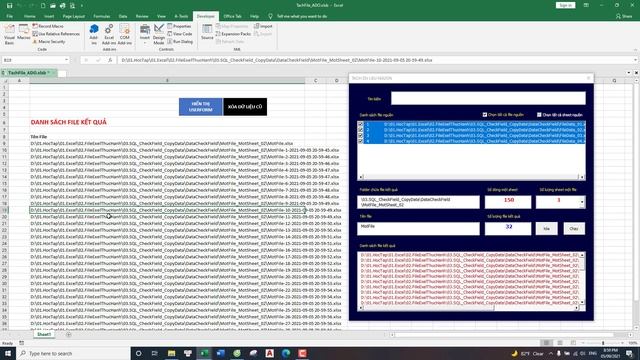Open the Windows Start menu
The width and height of the screenshot is (640, 360).
(8, 353)
